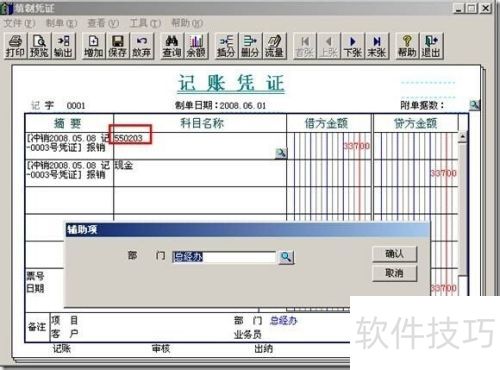Open the 预览 preview toolbar icon
Screen dimensions: 500x370
tap(39, 46)
